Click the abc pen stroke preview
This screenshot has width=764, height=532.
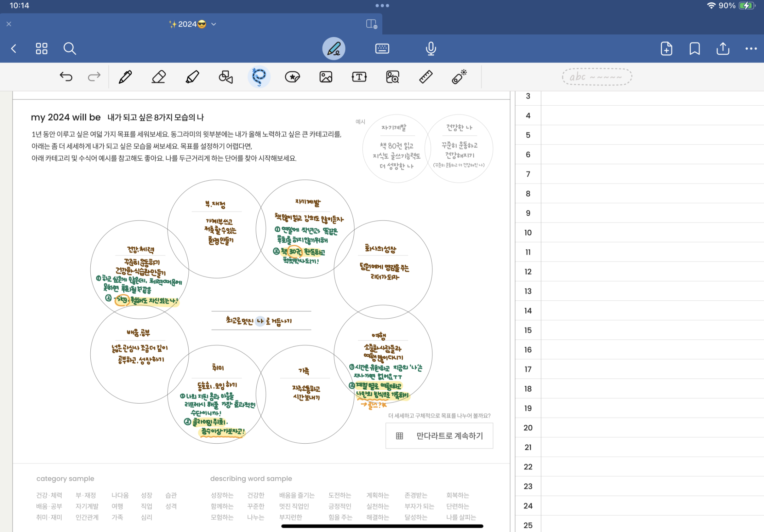tap(597, 77)
